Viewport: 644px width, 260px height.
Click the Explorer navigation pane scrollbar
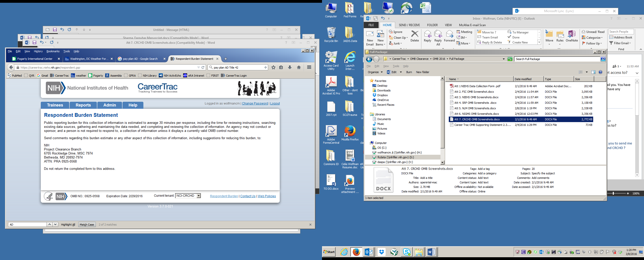tap(442, 121)
